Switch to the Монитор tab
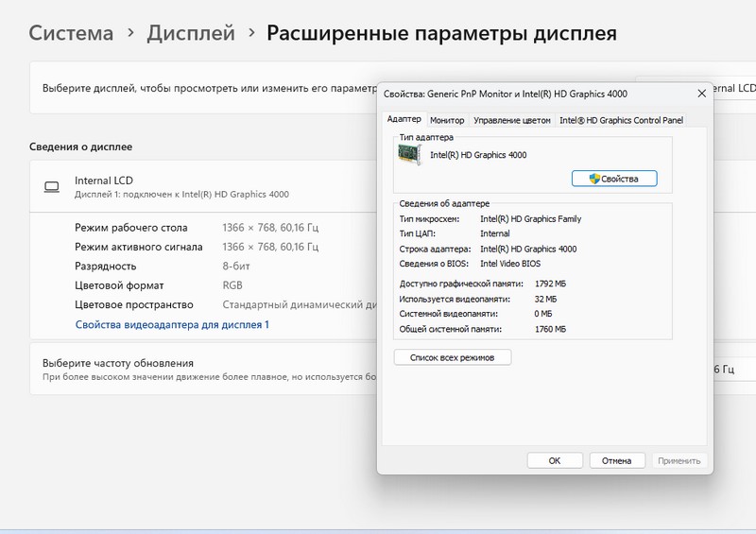The image size is (756, 534). [447, 120]
